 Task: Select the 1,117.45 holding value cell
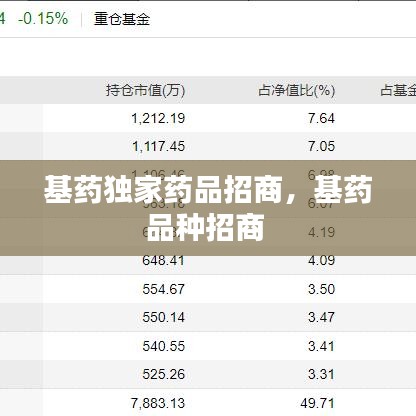tap(158, 146)
